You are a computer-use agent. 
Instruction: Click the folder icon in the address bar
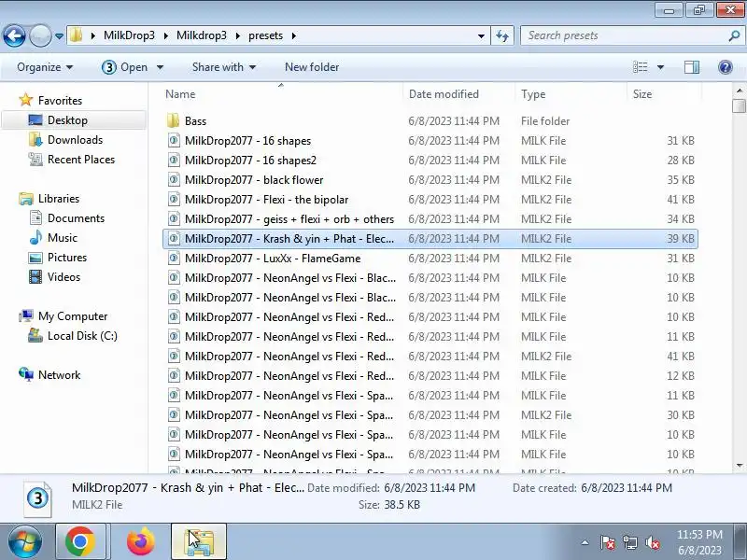click(76, 35)
